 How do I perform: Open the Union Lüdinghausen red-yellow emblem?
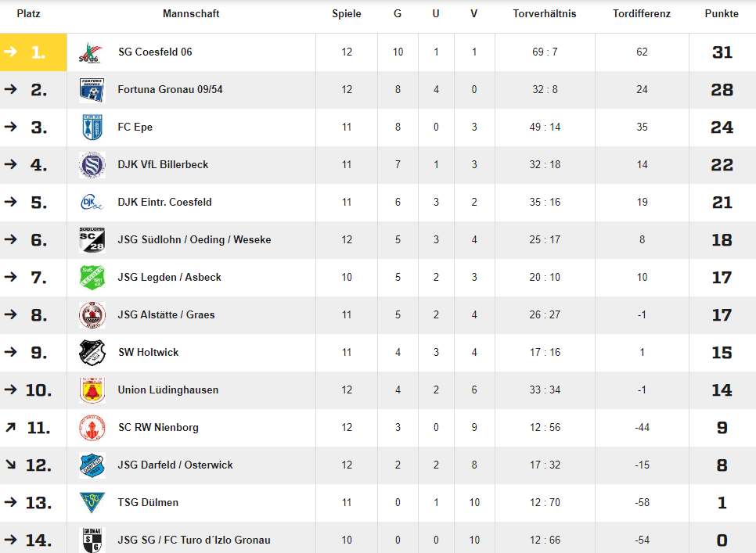(x=92, y=390)
